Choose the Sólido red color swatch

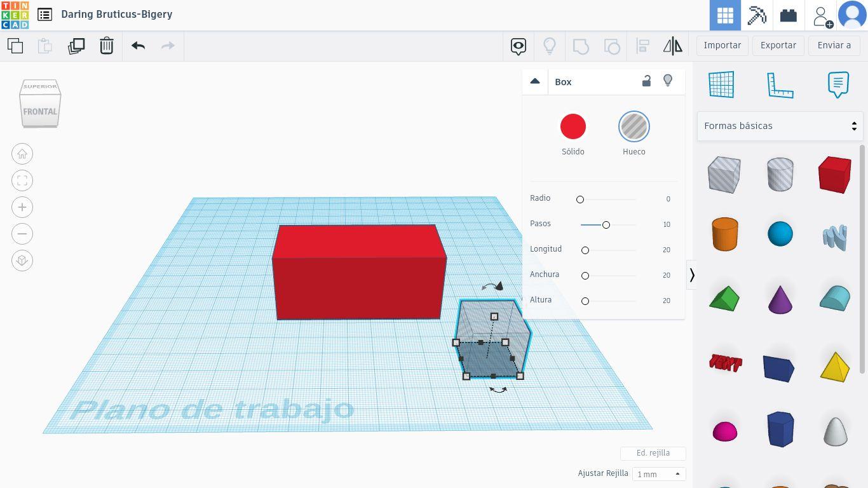[573, 126]
